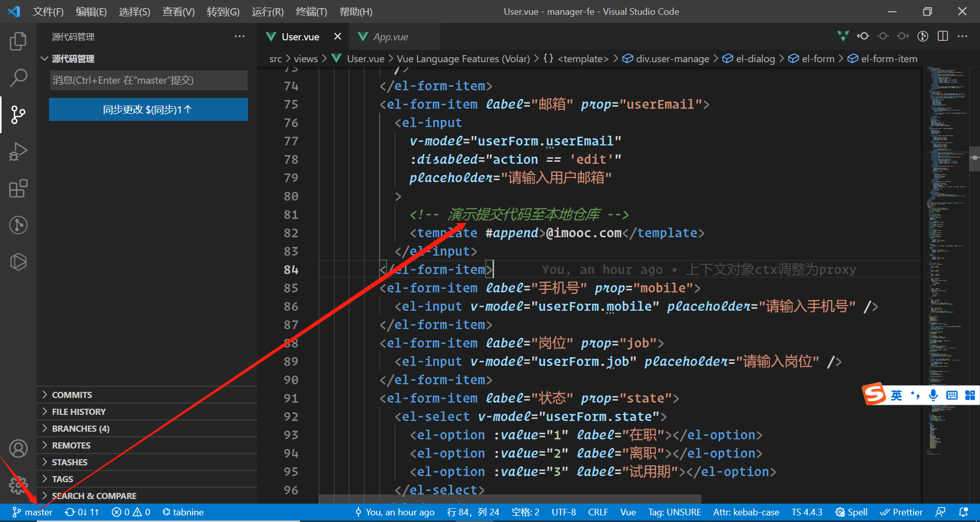The height and width of the screenshot is (522, 980).
Task: Change UTF-8 encoding in status bar
Action: point(563,512)
